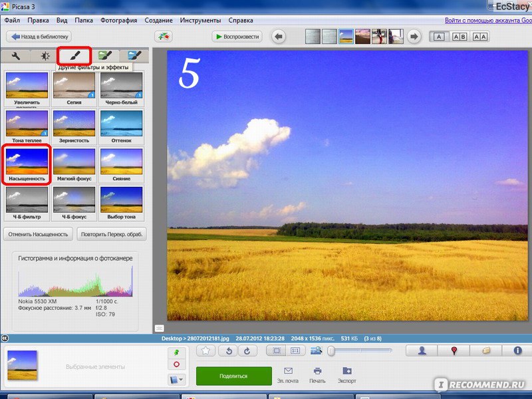The height and width of the screenshot is (399, 532).
Task: Apply the Оттенок tint effect
Action: point(121,127)
